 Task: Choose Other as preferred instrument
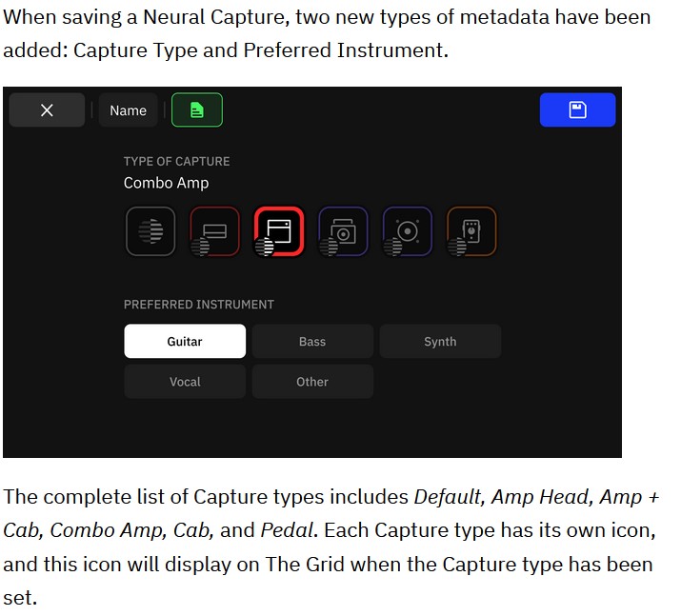[312, 382]
